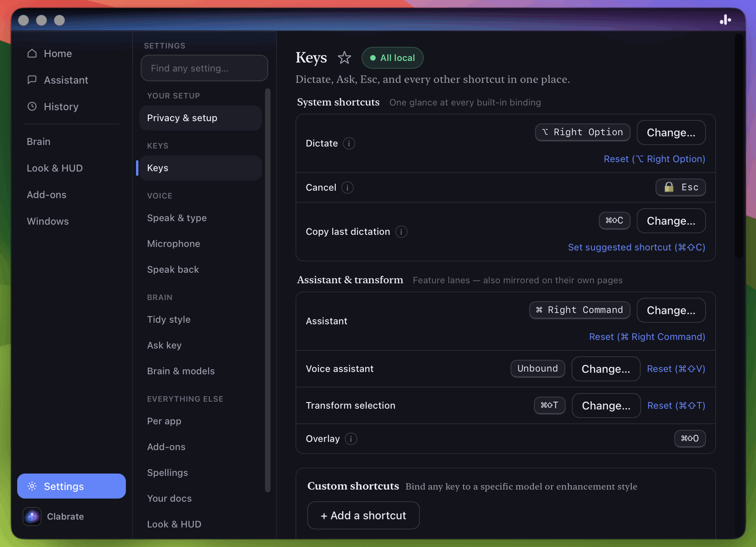Open Speak back settings
Screen dimensions: 756x547
pos(173,270)
